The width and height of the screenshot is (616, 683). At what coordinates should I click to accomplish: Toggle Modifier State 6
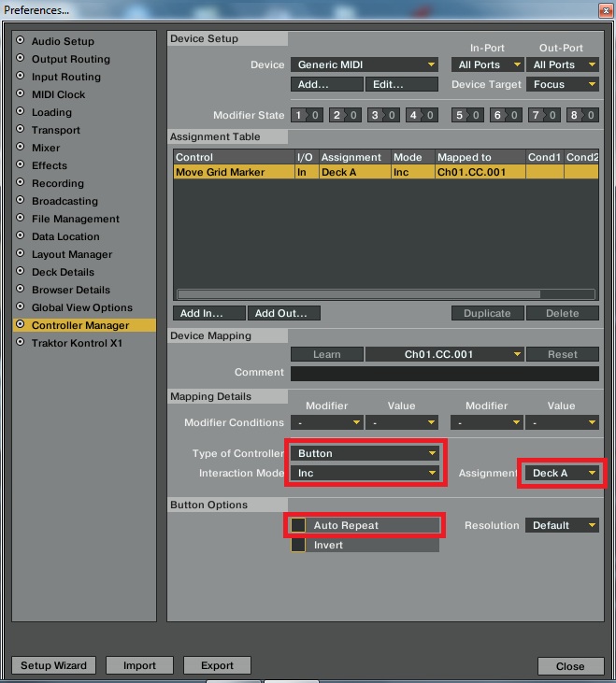tap(506, 116)
